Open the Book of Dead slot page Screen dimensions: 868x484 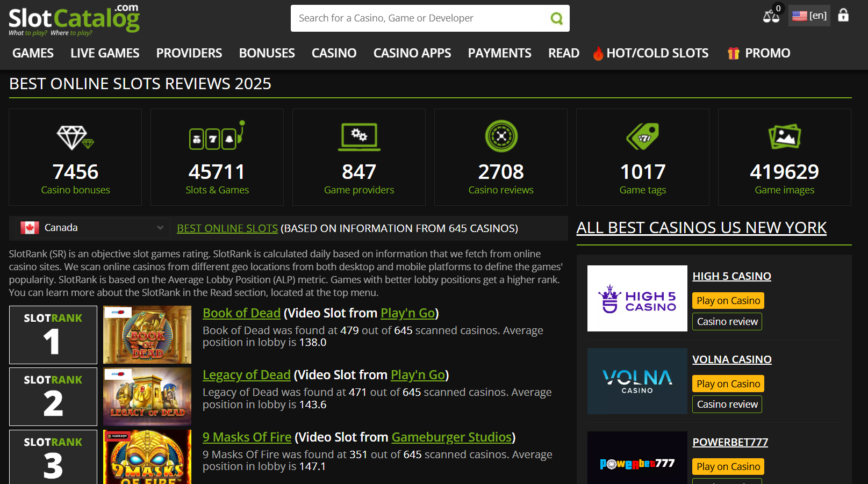(241, 313)
